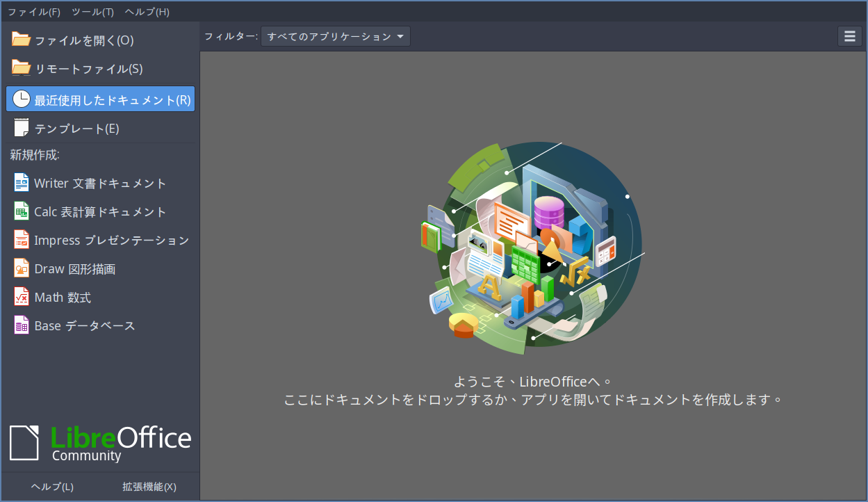Create a new Writer document
This screenshot has height=502, width=868.
[x=100, y=183]
